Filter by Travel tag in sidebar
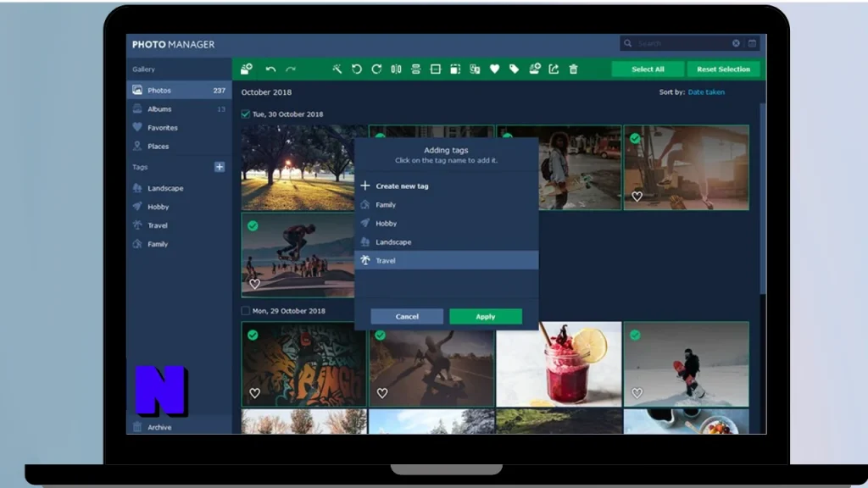The image size is (868, 488). tap(179, 225)
